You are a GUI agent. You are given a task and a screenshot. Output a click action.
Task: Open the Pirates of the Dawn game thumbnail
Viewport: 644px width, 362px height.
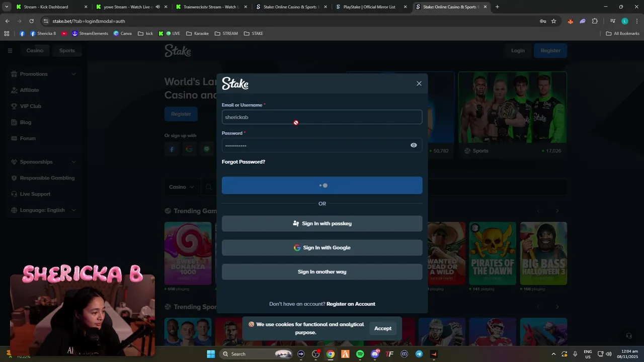point(493,253)
